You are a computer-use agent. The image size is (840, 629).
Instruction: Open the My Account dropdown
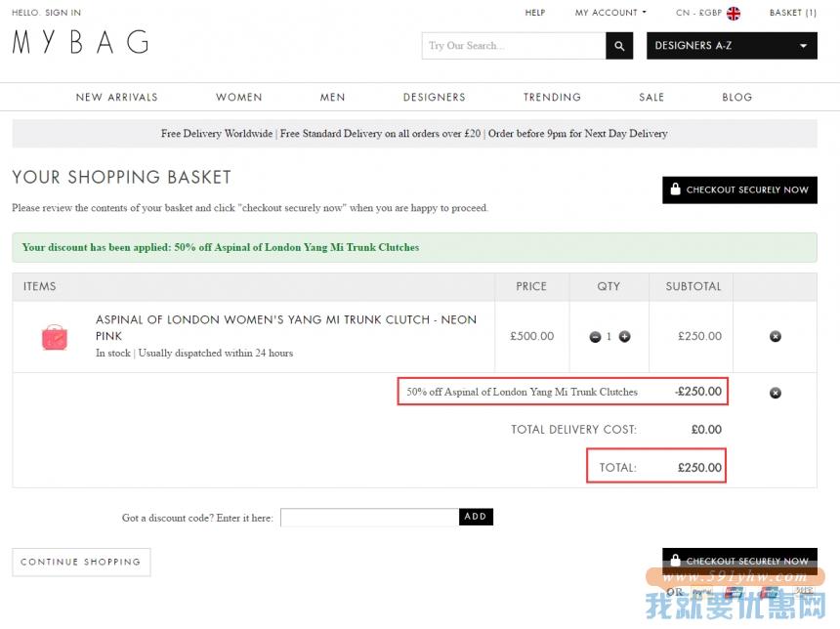(x=610, y=13)
